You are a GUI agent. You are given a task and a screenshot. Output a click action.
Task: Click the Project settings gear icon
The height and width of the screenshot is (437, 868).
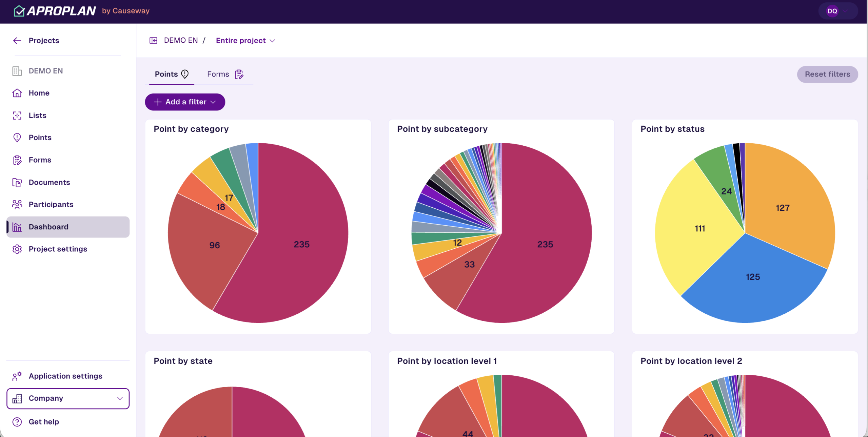point(17,249)
